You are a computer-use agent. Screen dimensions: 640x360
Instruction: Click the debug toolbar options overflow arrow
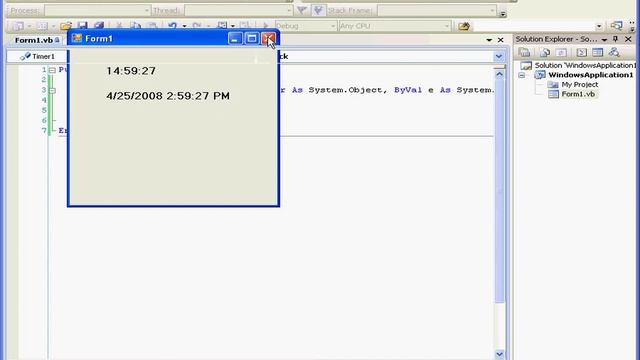click(x=503, y=14)
